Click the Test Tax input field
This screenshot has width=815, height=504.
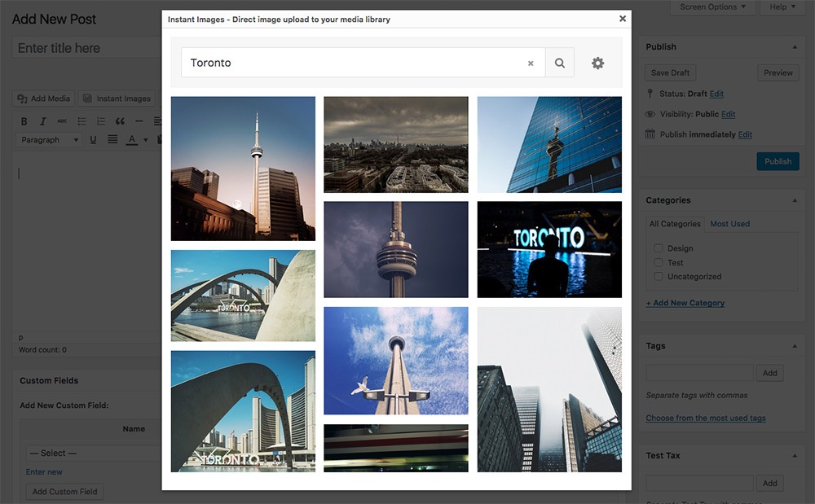point(699,484)
